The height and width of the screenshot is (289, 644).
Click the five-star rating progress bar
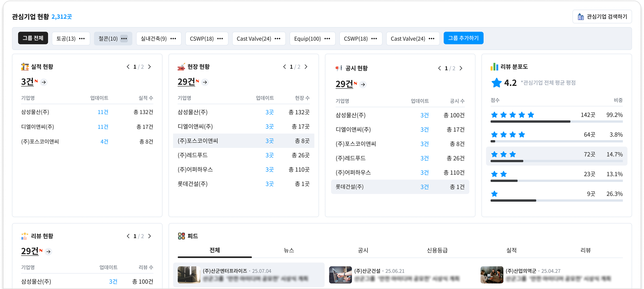click(x=556, y=122)
